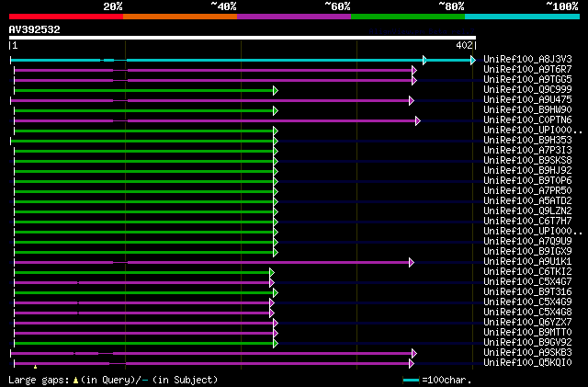Open the UniRef100_A9T6R7 hit label
This screenshot has width=588, height=387.
pyautogui.click(x=527, y=70)
